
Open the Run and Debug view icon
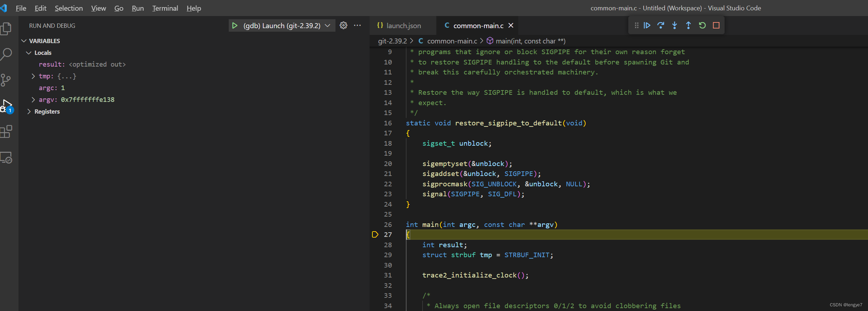pos(6,106)
